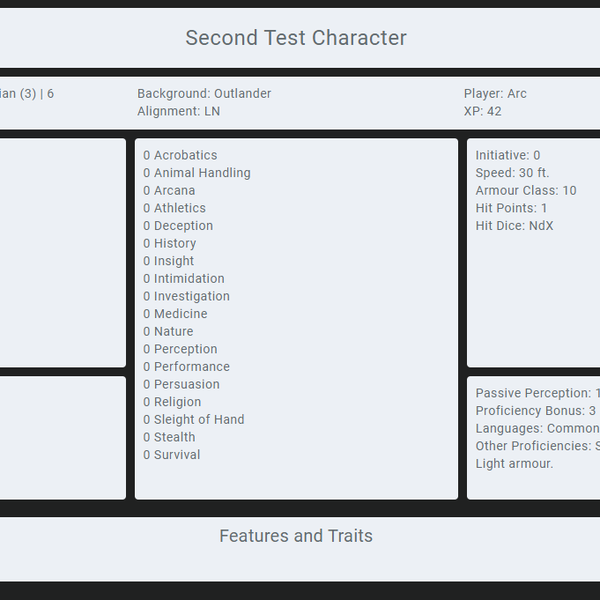Open the Features and Traits section

pos(296,536)
